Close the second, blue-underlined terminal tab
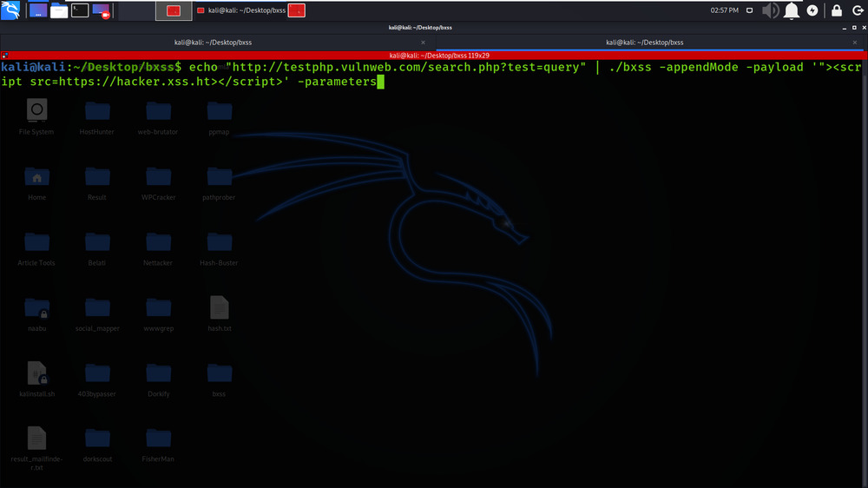This screenshot has height=488, width=868. (855, 43)
